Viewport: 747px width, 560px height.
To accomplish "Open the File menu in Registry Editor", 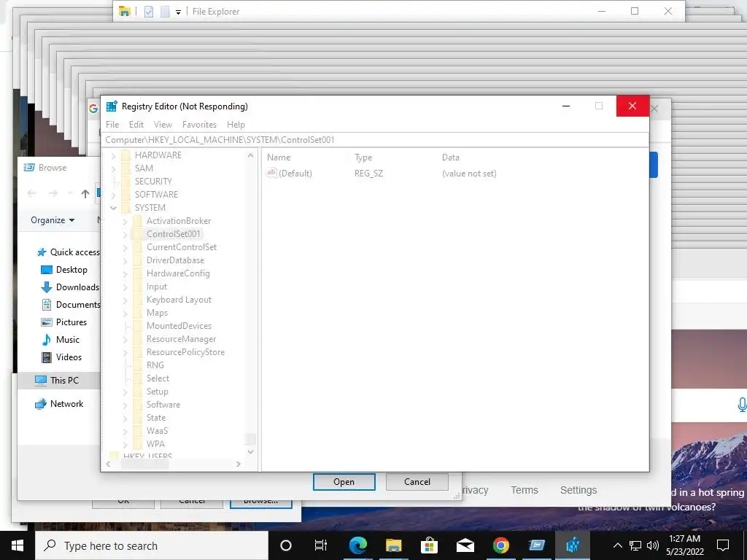I will [112, 124].
